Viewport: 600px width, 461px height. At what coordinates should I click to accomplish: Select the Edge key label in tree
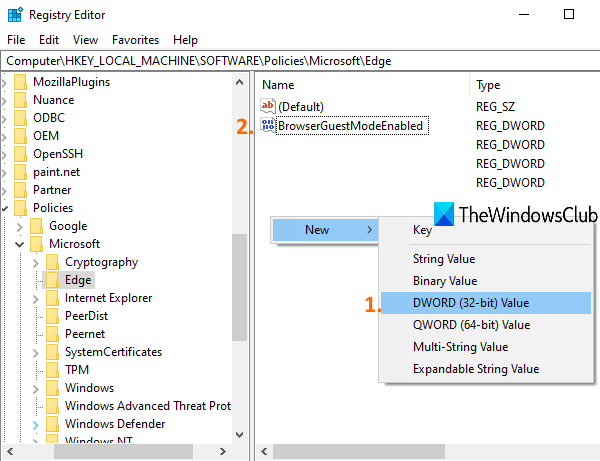78,280
